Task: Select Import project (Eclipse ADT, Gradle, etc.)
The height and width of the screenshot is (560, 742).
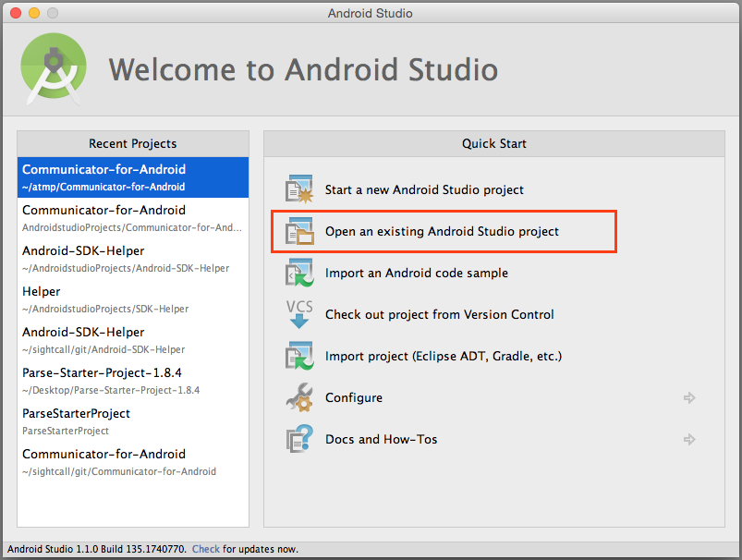Action: [444, 356]
